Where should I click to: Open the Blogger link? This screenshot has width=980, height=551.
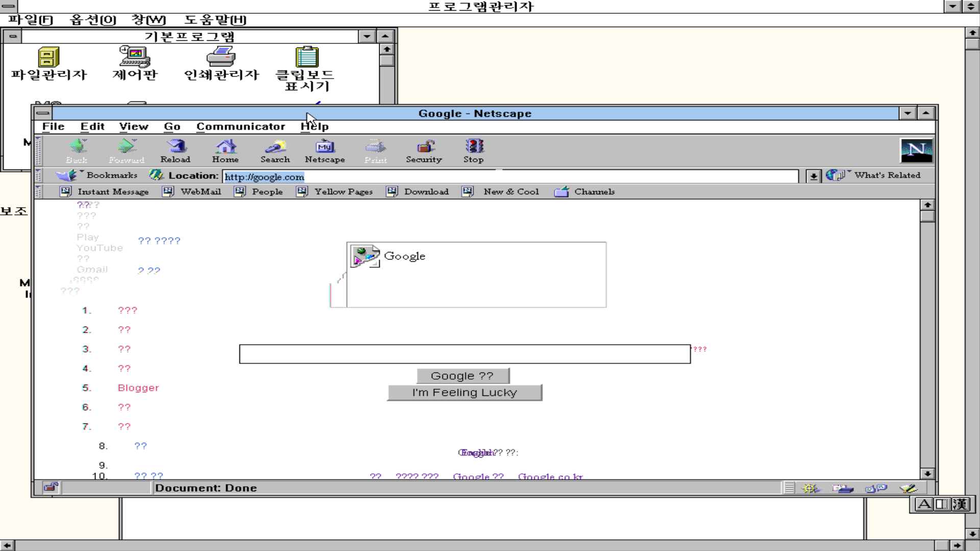pyautogui.click(x=138, y=388)
